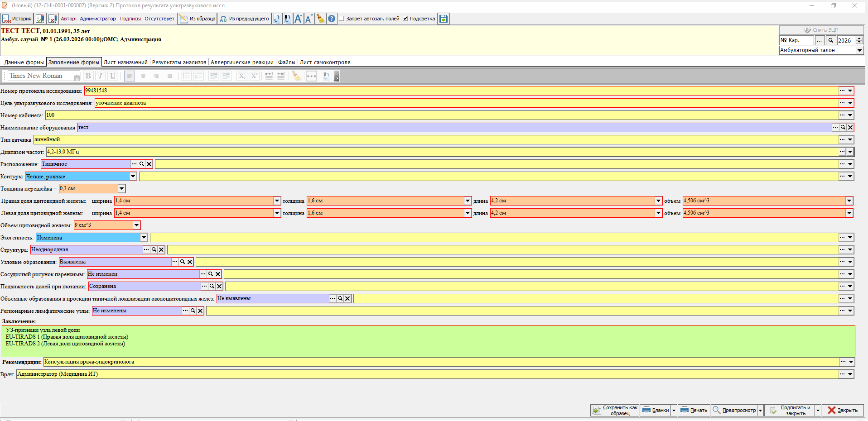Click the Закрыть button
Viewport: 868px width, 421px height.
click(x=843, y=410)
